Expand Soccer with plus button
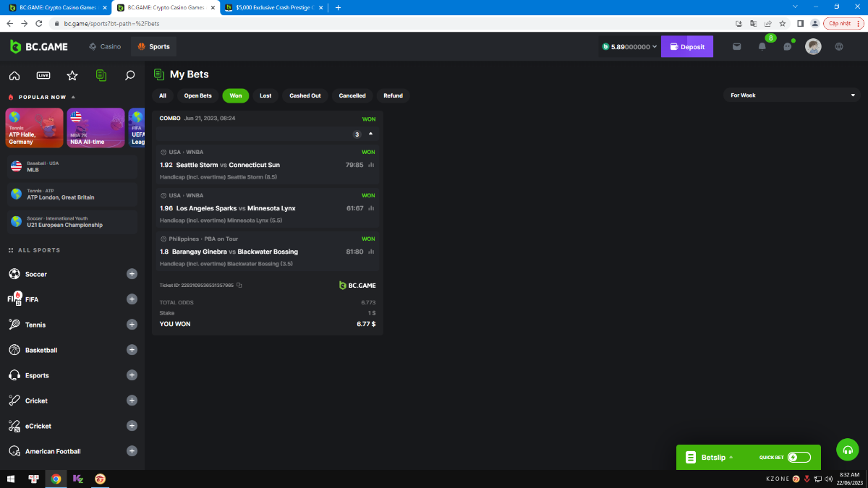 [x=132, y=274]
